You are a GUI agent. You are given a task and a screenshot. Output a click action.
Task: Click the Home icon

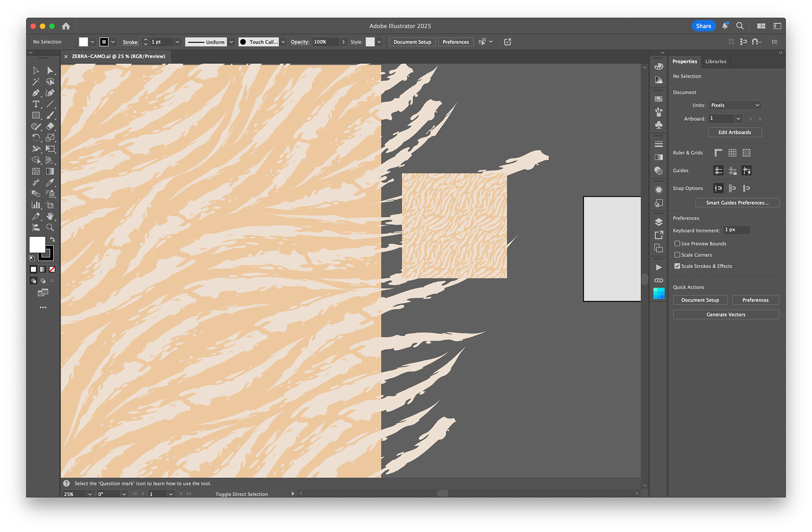tap(66, 26)
